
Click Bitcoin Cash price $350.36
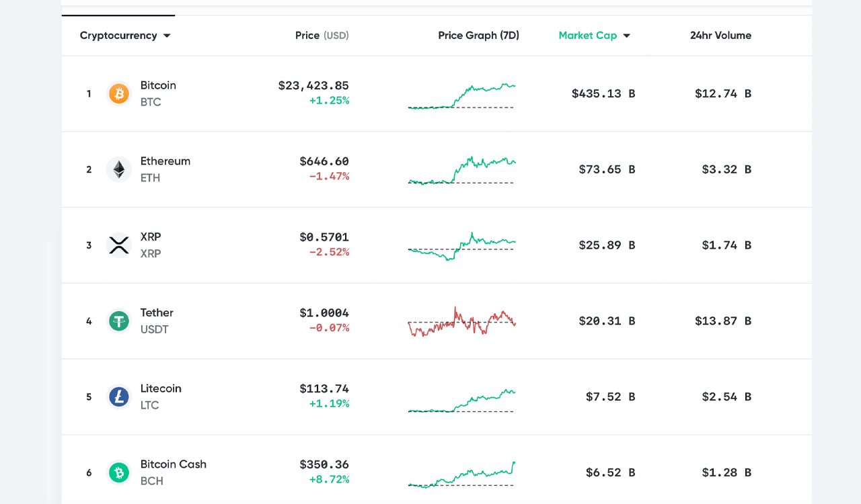pos(324,464)
